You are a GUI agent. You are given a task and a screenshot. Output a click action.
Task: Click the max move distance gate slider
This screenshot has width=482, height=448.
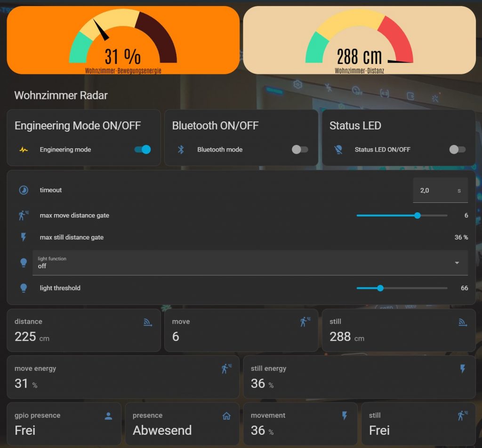pos(402,216)
